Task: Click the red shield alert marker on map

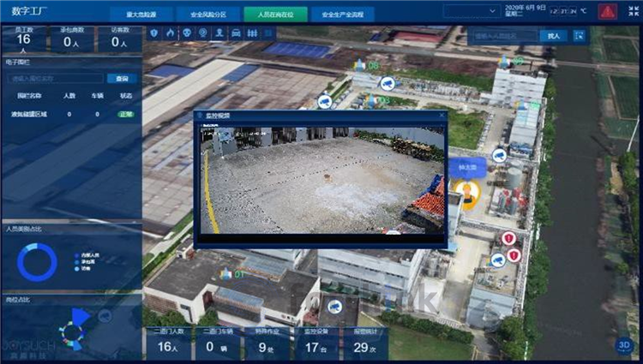Action: coord(508,238)
